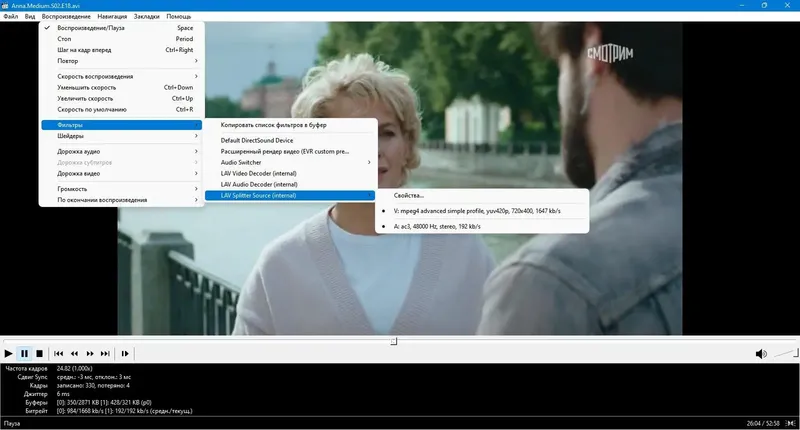Open LAV Audio Decoder (internal)
The image size is (800, 430).
(290, 185)
